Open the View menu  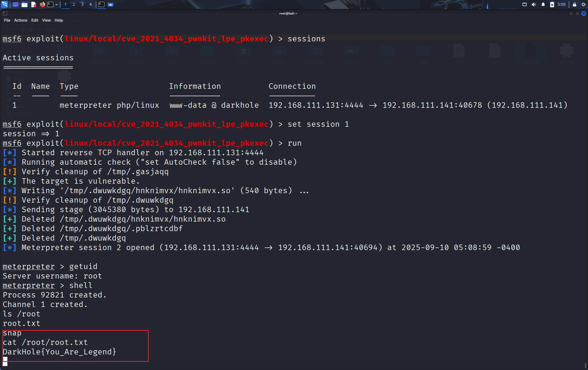click(x=46, y=20)
